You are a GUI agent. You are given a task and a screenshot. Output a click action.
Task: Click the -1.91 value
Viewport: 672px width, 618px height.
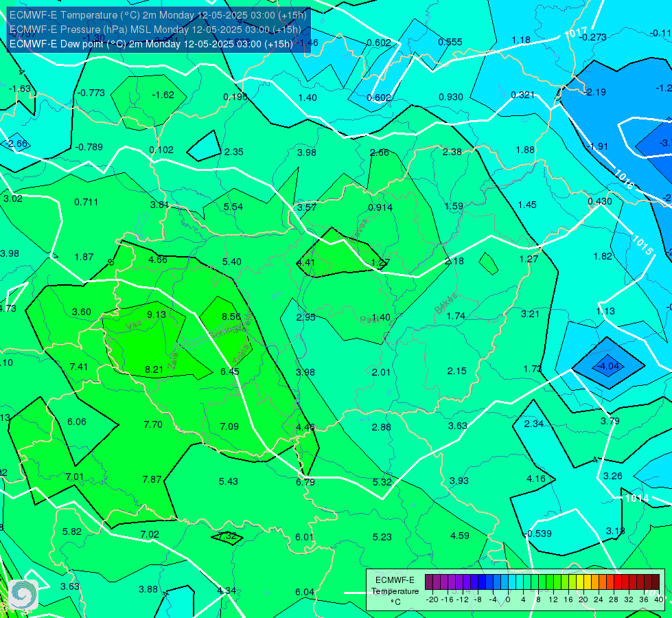point(597,146)
